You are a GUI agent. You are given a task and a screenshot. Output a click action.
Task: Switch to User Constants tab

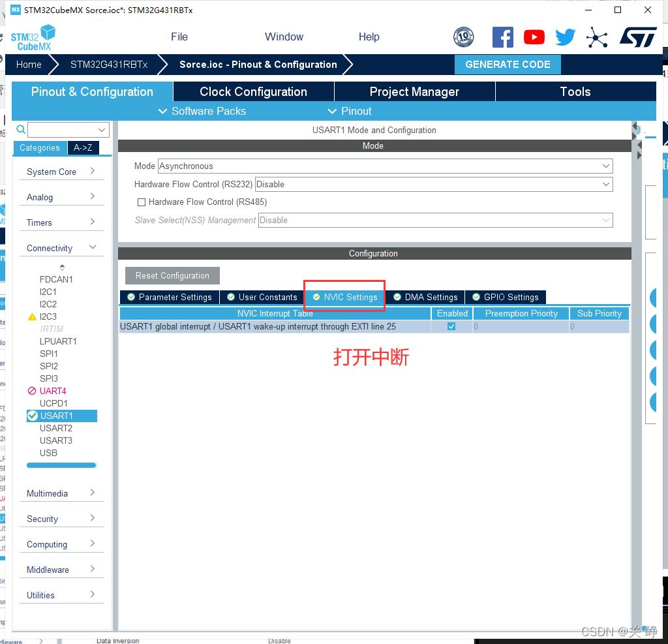point(262,297)
